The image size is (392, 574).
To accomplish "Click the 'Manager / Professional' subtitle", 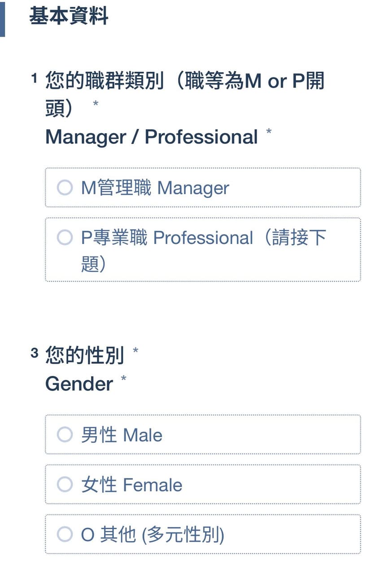I will click(152, 137).
